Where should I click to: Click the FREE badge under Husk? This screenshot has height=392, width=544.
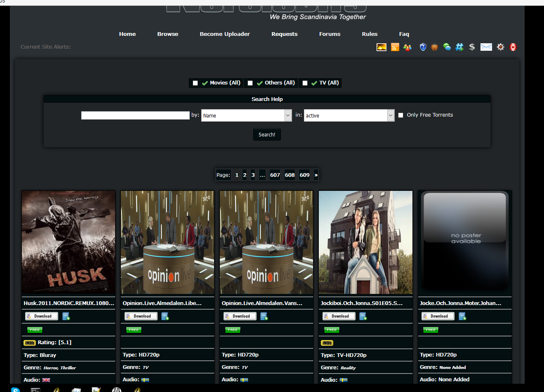pyautogui.click(x=35, y=330)
